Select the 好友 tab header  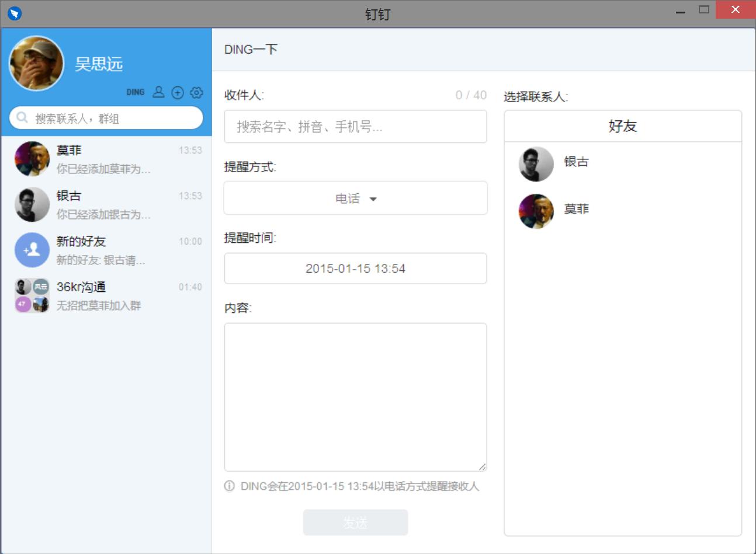point(623,126)
